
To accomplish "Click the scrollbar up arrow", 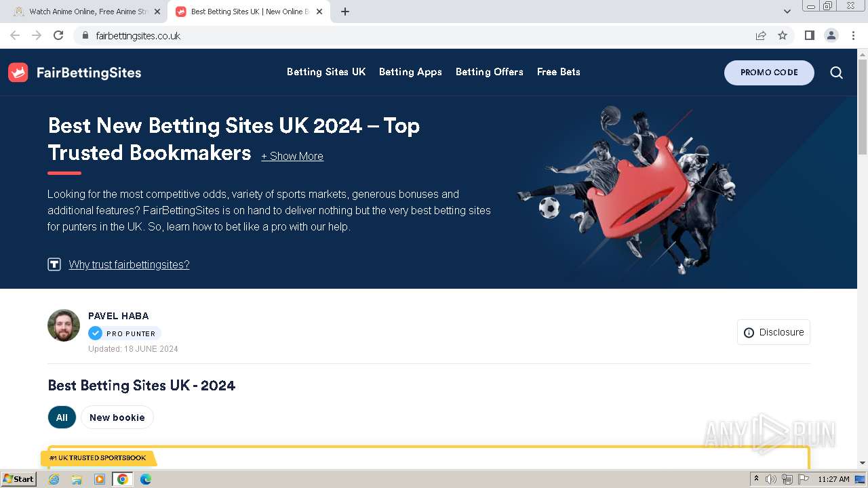I will (863, 54).
